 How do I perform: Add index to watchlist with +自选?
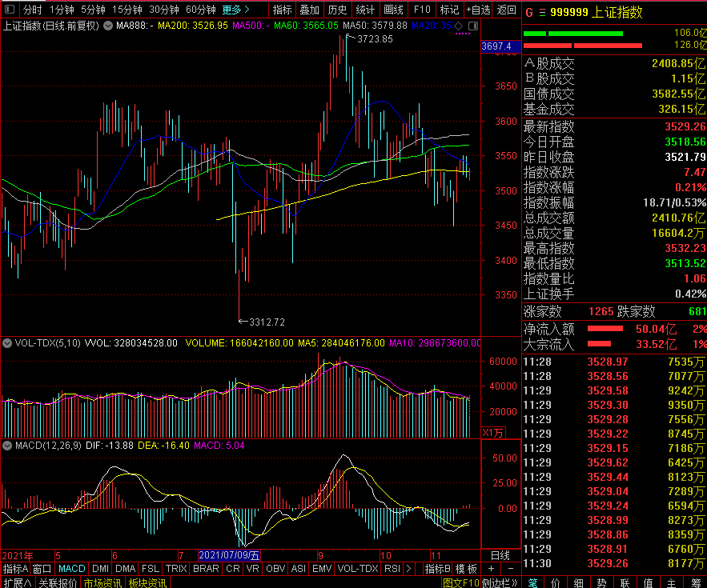[x=477, y=10]
